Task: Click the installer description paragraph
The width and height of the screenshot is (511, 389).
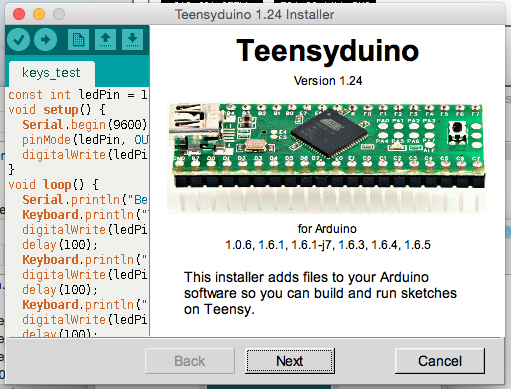Action: [x=320, y=293]
